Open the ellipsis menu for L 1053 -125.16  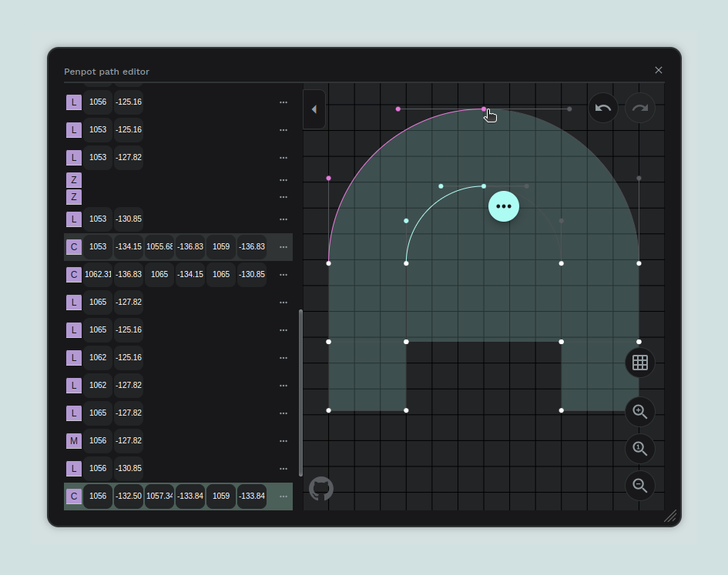click(283, 130)
